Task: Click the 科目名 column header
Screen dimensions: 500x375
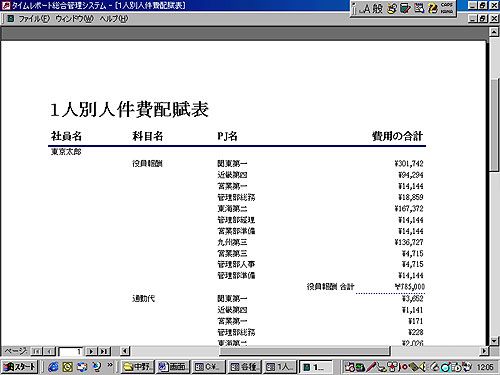Action: point(148,136)
